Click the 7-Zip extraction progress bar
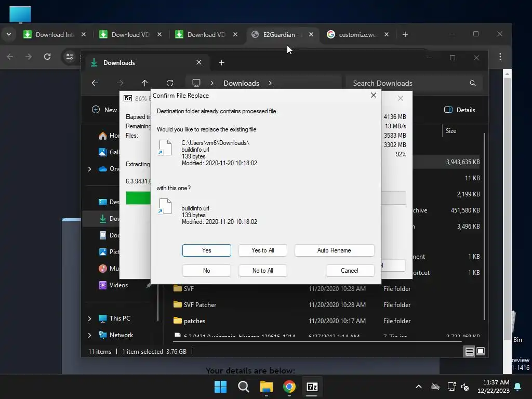 (x=265, y=198)
